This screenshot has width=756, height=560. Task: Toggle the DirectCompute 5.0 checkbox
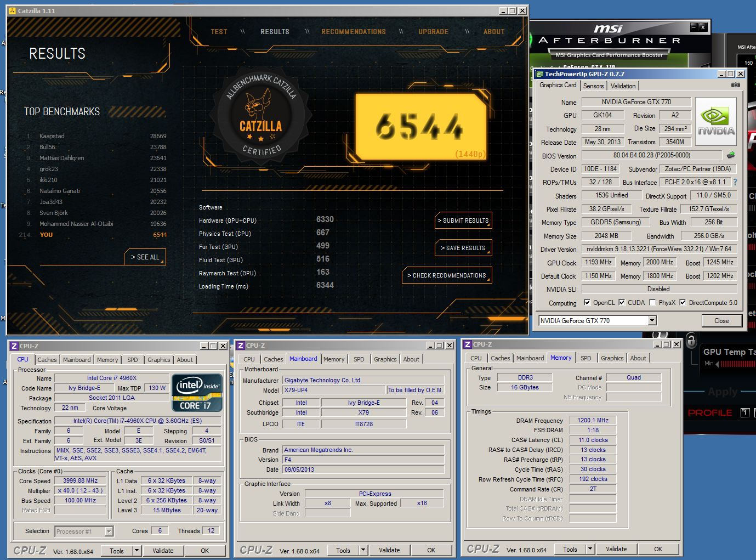click(x=683, y=302)
